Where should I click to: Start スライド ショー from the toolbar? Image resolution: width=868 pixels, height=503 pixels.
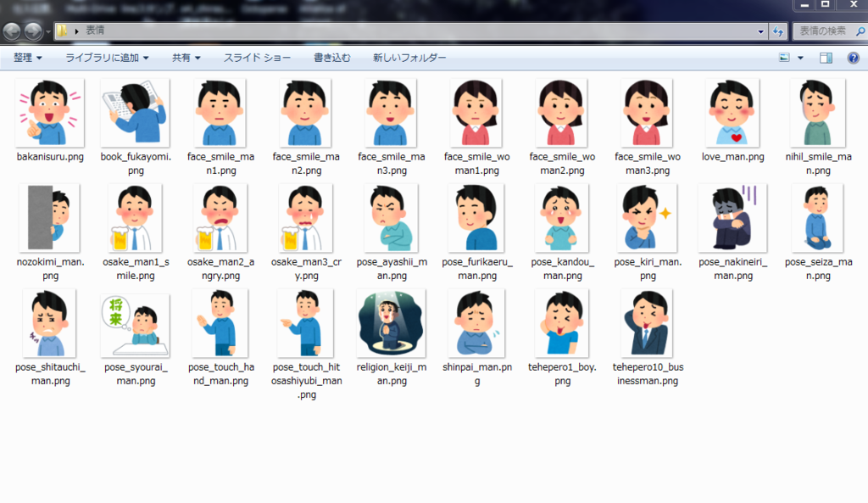(257, 58)
